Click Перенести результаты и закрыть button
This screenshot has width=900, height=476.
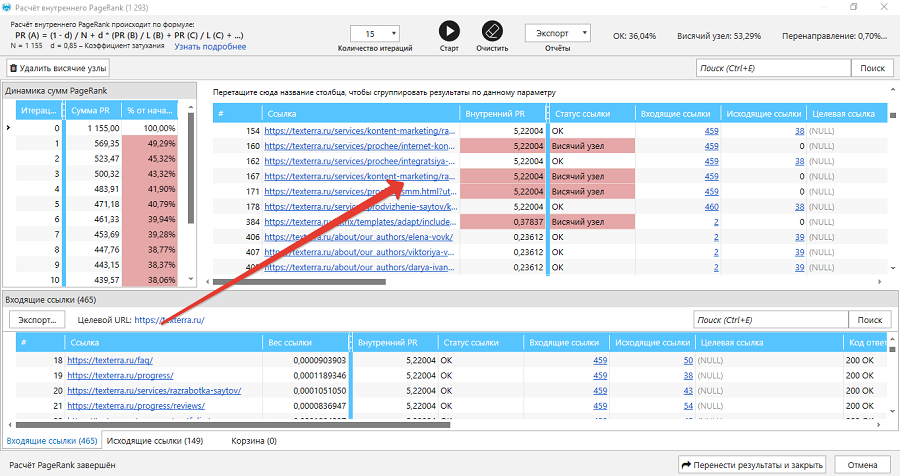click(x=752, y=465)
